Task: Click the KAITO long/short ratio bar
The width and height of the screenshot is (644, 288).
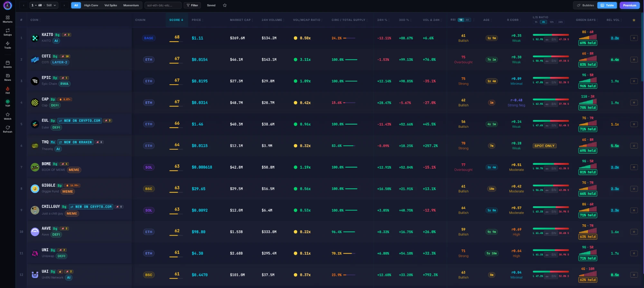Action: tap(551, 35)
